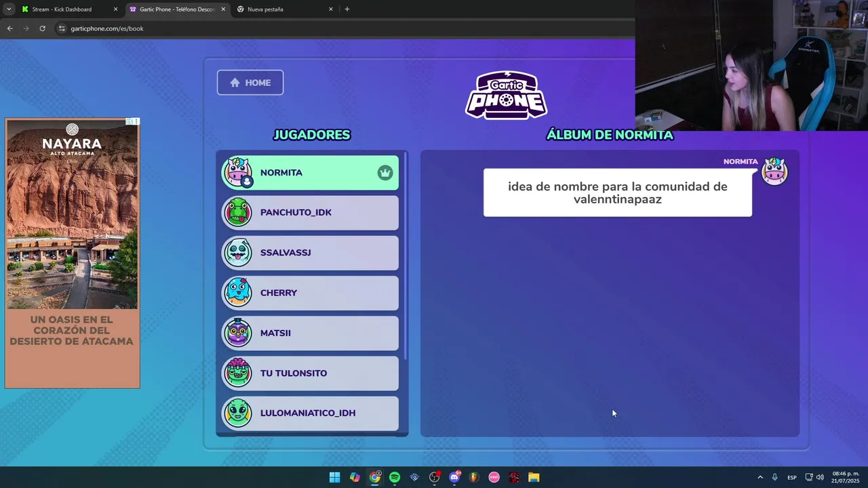
Task: Click the Chrome icon in the taskbar
Action: [374, 477]
